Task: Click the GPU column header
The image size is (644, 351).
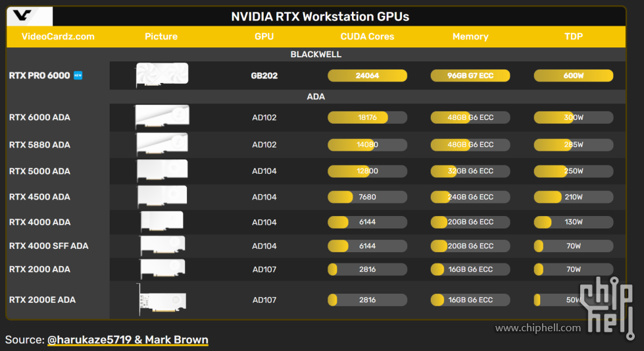Action: (x=264, y=37)
